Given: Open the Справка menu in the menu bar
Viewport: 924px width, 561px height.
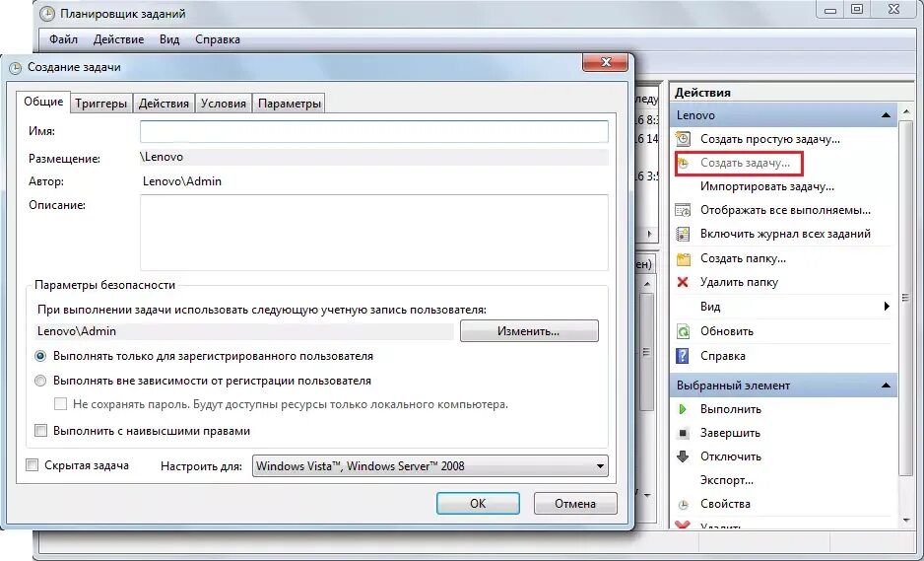Looking at the screenshot, I should pos(218,39).
